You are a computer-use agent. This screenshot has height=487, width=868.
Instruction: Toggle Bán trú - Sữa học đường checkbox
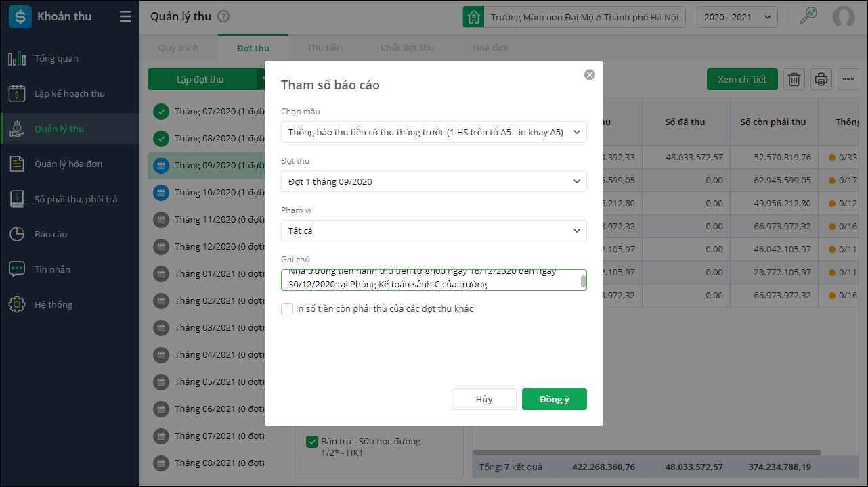[x=312, y=442]
